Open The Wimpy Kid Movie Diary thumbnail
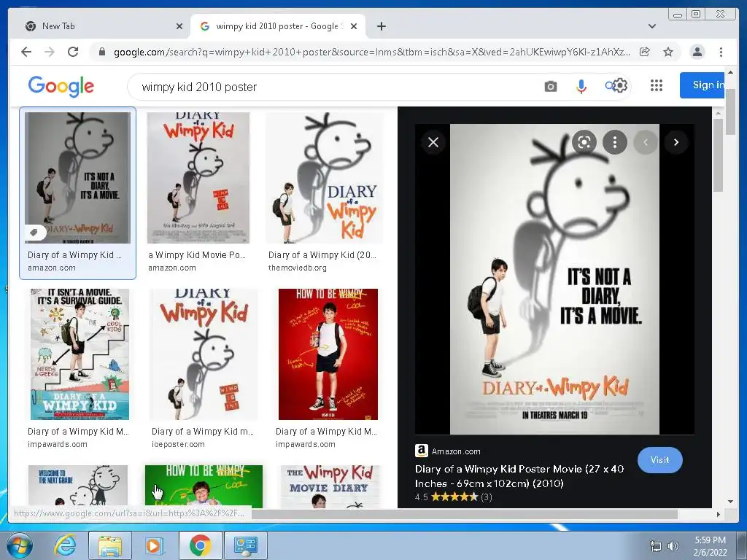747x560 pixels. pyautogui.click(x=330, y=486)
